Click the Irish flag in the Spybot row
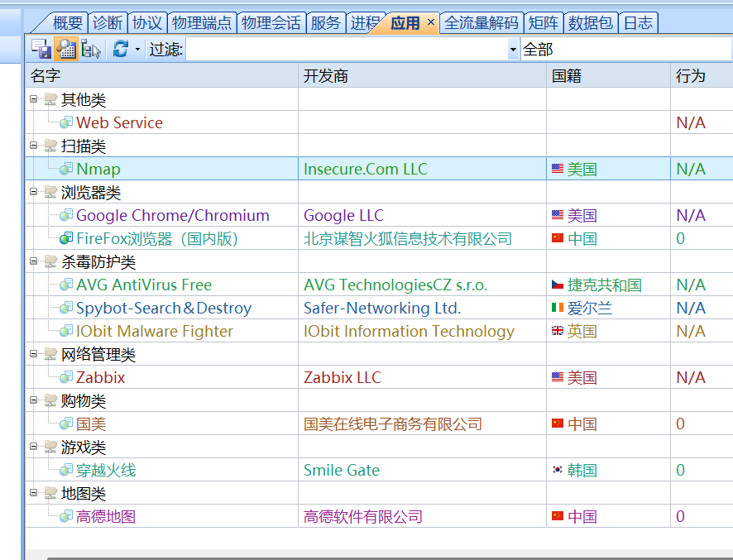733x560 pixels. (x=558, y=307)
